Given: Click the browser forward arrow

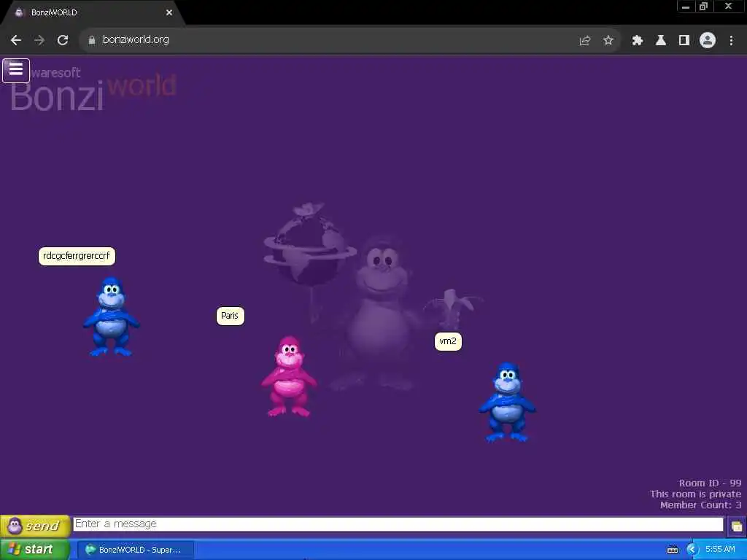Looking at the screenshot, I should pos(39,41).
